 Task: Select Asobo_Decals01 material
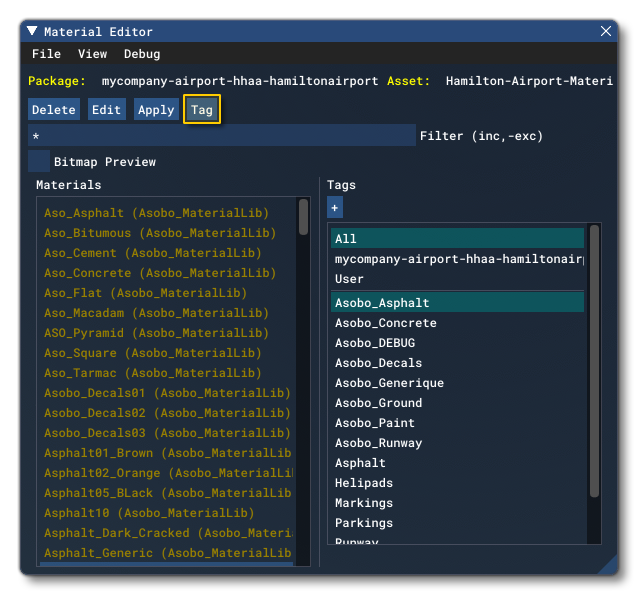point(167,392)
